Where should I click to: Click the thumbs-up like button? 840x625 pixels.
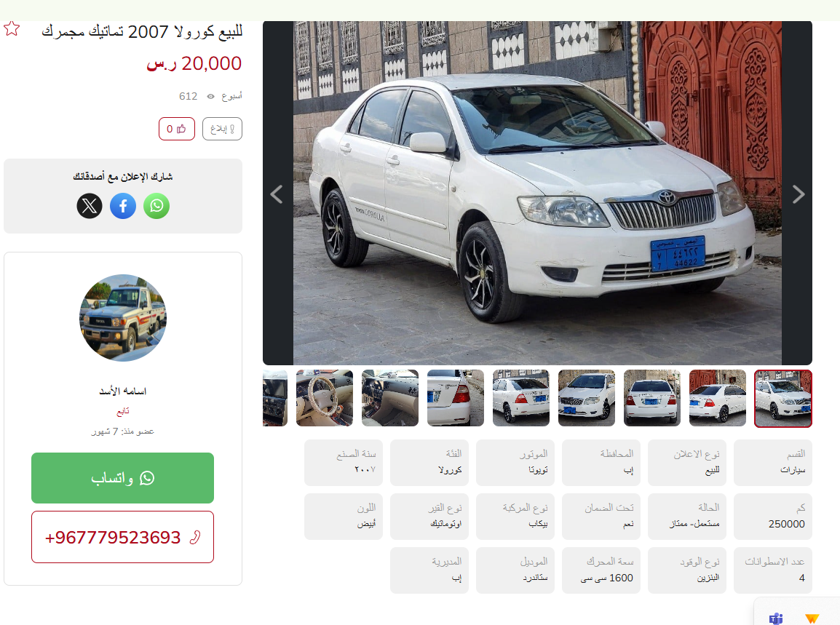tap(177, 129)
